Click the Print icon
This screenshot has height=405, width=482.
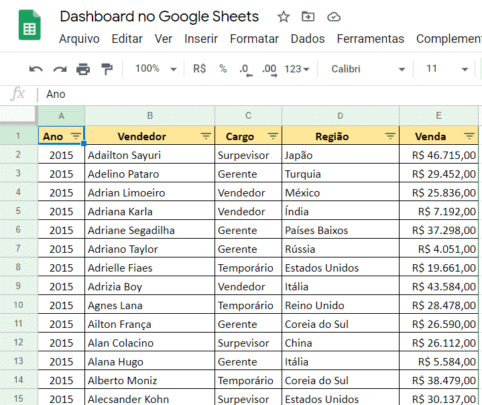coord(83,69)
